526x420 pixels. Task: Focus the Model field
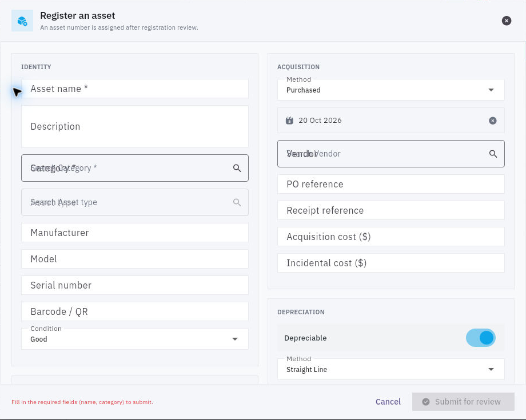click(x=135, y=259)
